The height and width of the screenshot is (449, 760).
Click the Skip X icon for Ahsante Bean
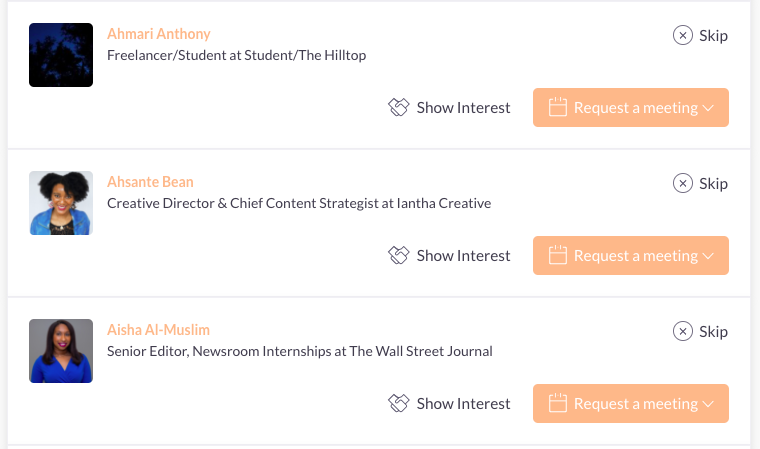(682, 183)
